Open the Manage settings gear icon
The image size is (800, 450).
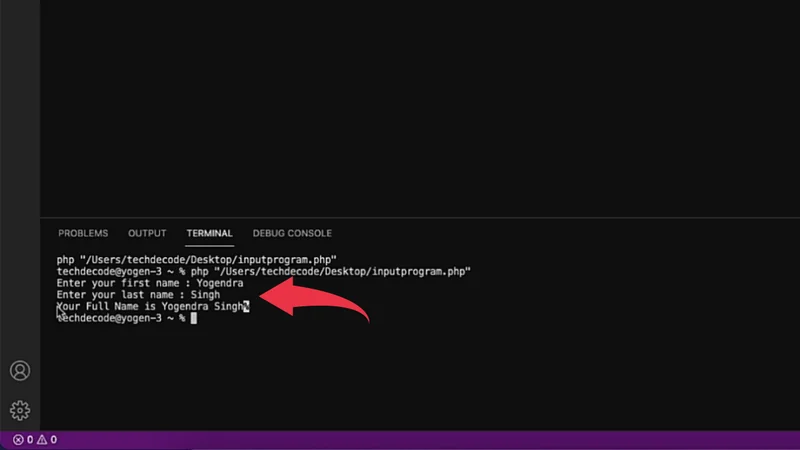[20, 410]
